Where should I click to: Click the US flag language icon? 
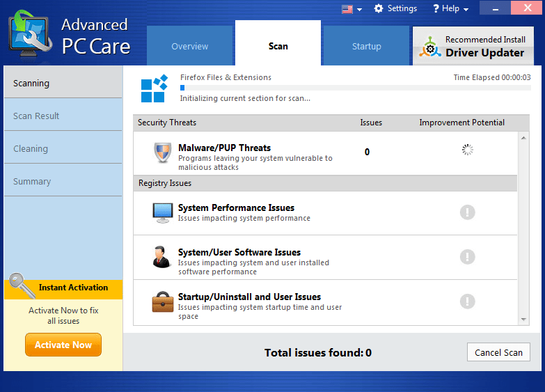[x=347, y=9]
